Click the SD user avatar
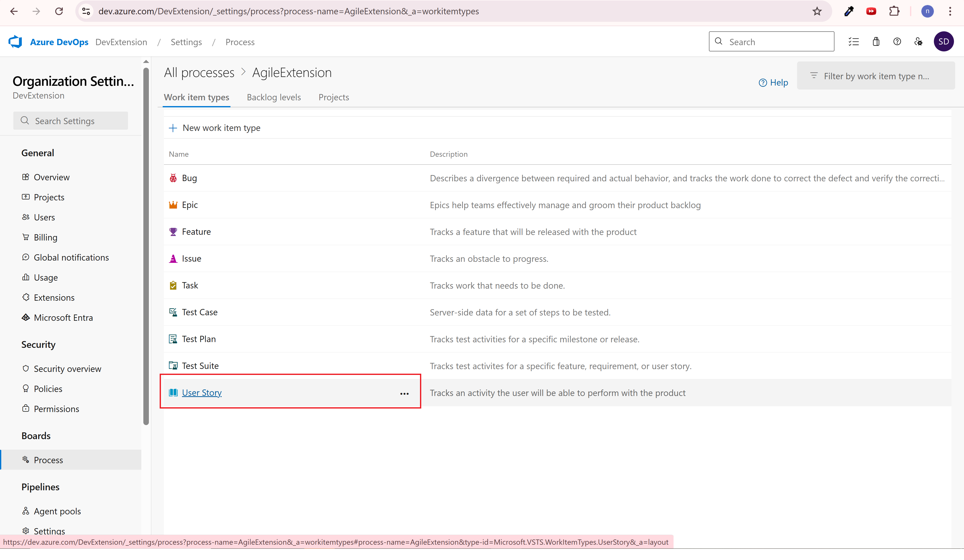 (943, 42)
